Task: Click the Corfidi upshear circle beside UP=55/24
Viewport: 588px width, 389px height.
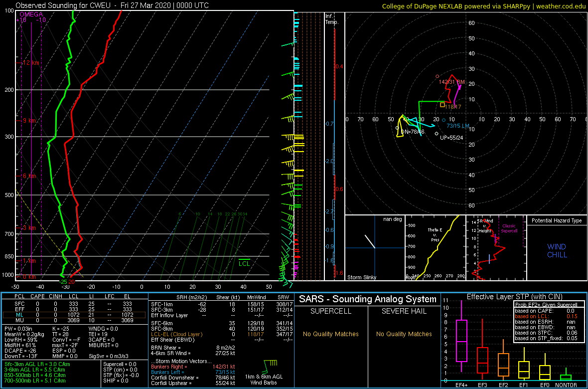Action: 437,133
